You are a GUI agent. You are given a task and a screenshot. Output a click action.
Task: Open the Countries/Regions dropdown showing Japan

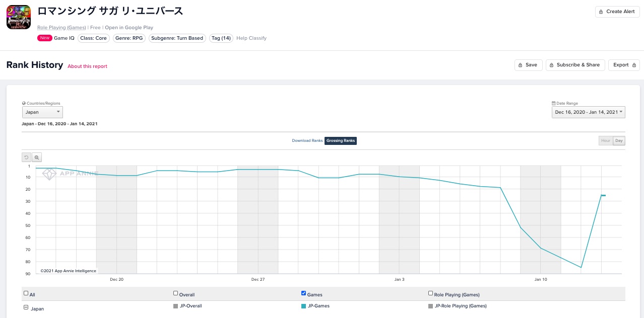[x=42, y=112]
